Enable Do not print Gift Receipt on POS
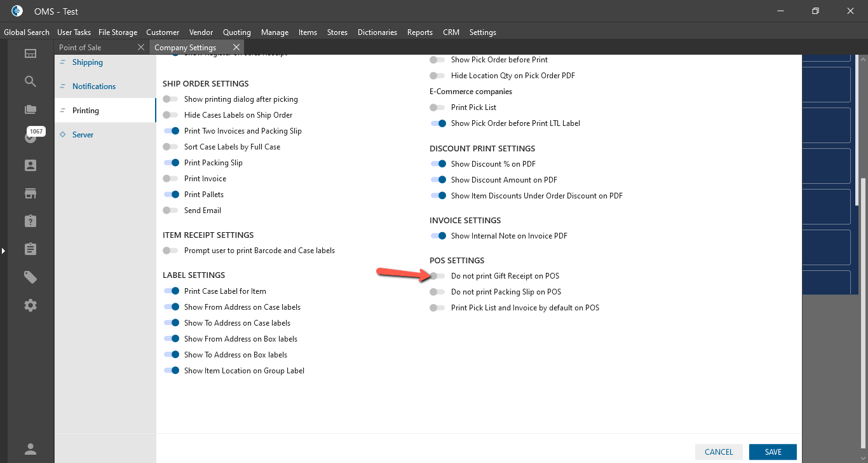868x463 pixels. [437, 276]
